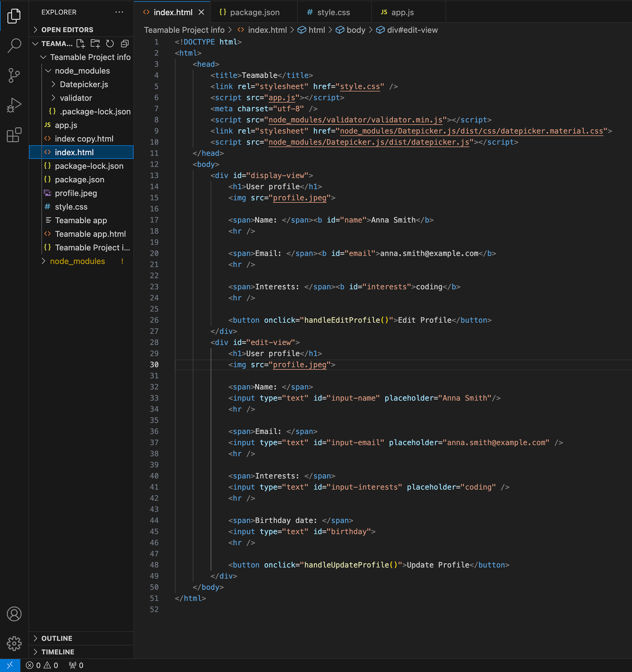Open the Accounts icon
Viewport: 632px width, 672px height.
pyautogui.click(x=14, y=614)
